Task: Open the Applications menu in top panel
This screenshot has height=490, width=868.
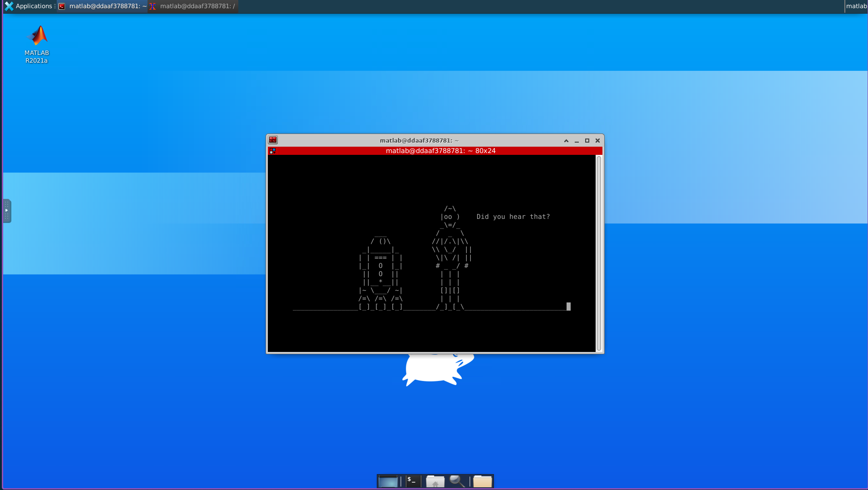Action: click(x=28, y=6)
